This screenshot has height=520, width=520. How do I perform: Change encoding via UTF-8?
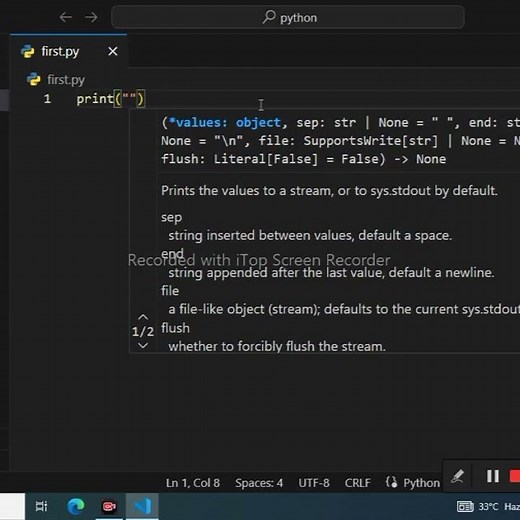(314, 483)
